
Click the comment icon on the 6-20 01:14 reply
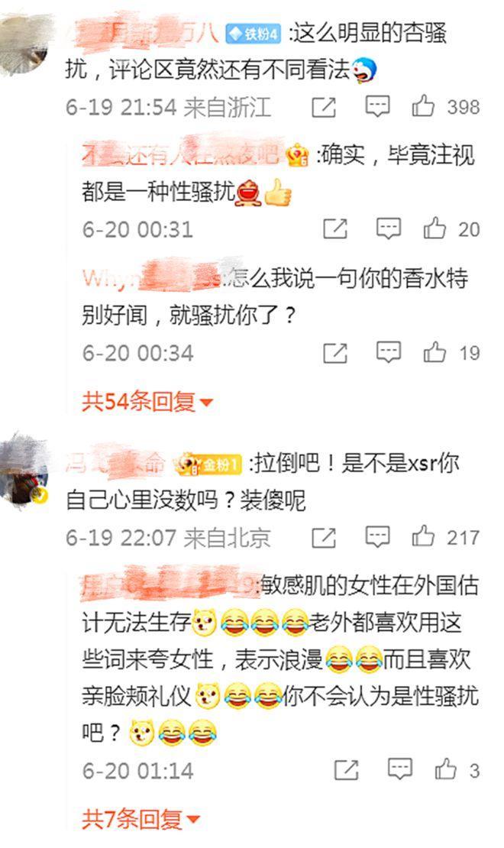pos(400,769)
